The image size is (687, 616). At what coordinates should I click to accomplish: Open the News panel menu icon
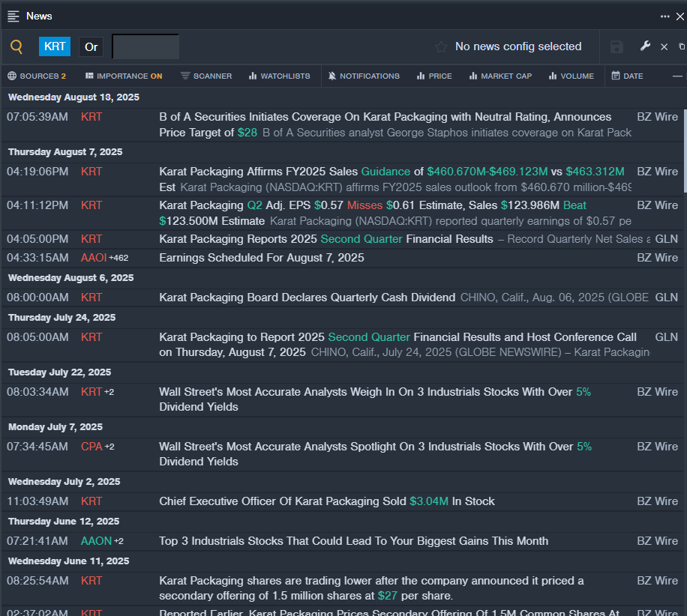pyautogui.click(x=13, y=16)
